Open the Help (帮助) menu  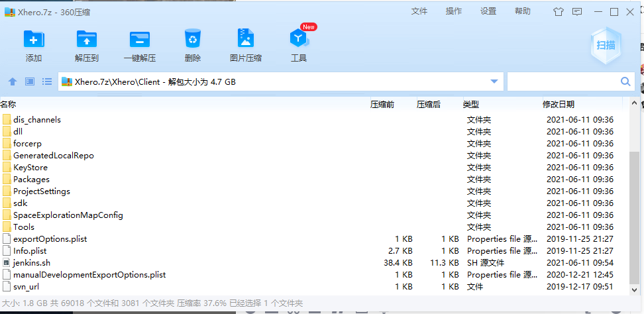[x=523, y=11]
